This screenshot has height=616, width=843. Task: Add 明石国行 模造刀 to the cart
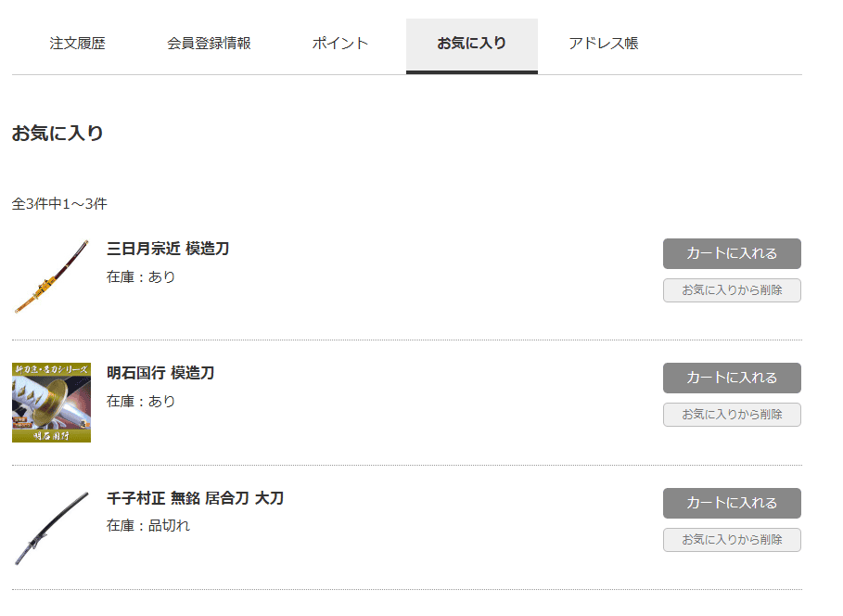[732, 378]
